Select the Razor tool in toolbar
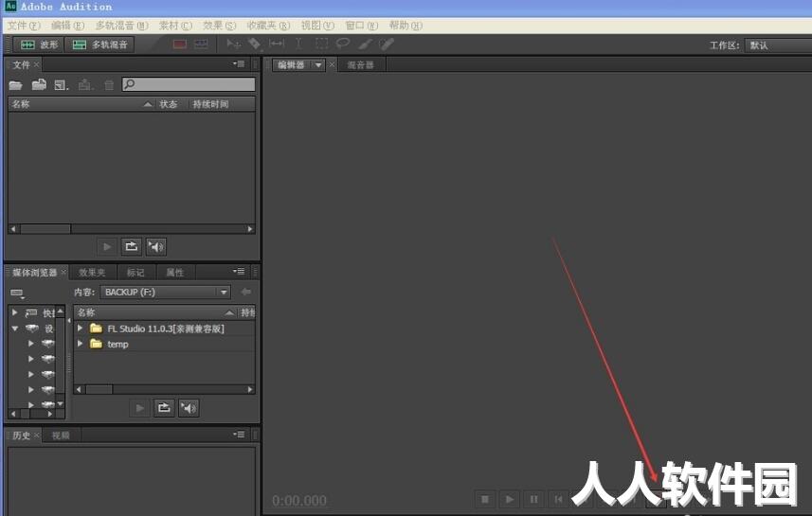 click(x=254, y=44)
